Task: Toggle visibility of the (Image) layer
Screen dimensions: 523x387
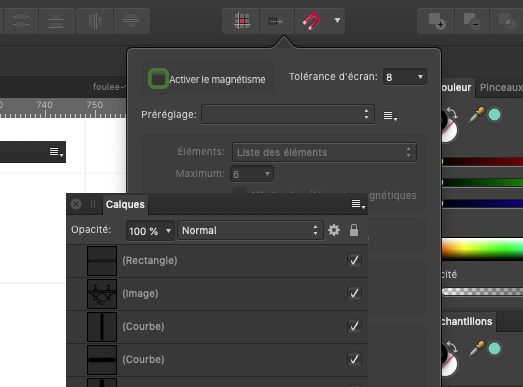Action: (354, 293)
